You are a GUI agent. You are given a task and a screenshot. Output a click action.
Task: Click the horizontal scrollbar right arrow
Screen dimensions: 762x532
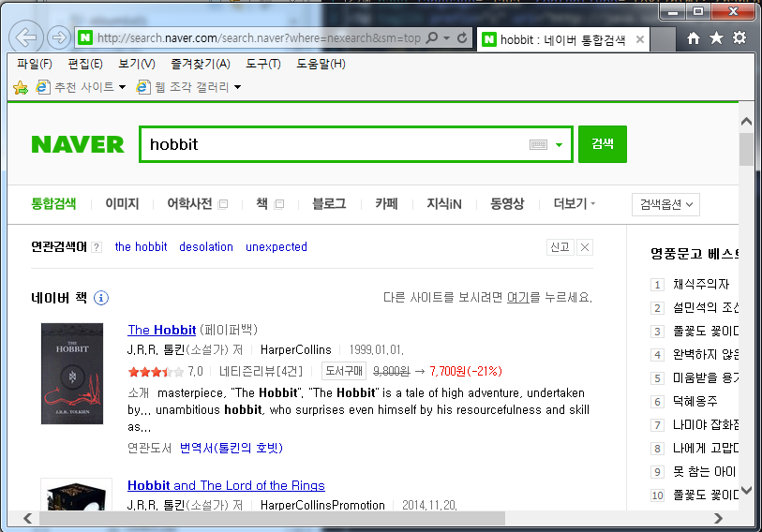pos(718,518)
